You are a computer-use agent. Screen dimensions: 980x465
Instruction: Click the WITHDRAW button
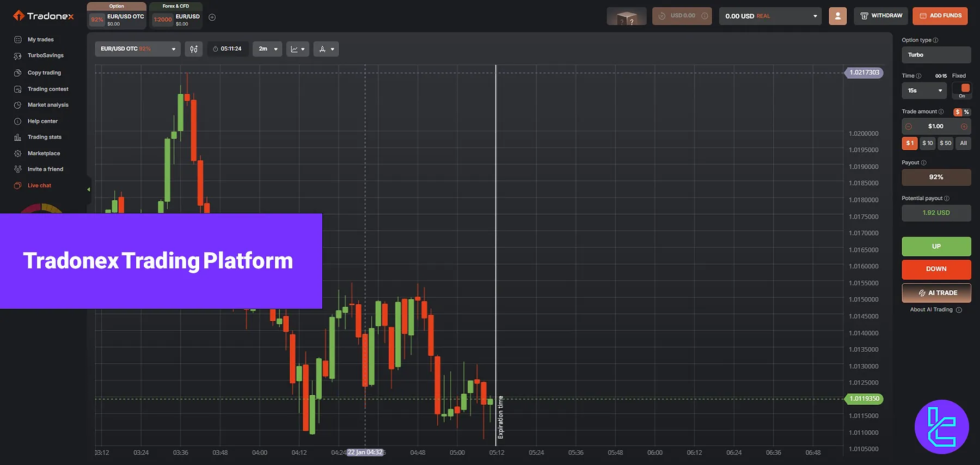(881, 16)
